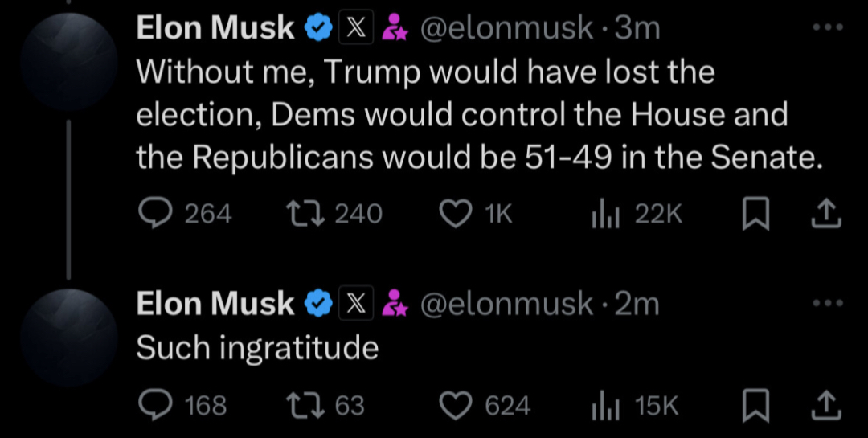Open the first tweet's profile avatar
The image size is (868, 438).
click(70, 62)
